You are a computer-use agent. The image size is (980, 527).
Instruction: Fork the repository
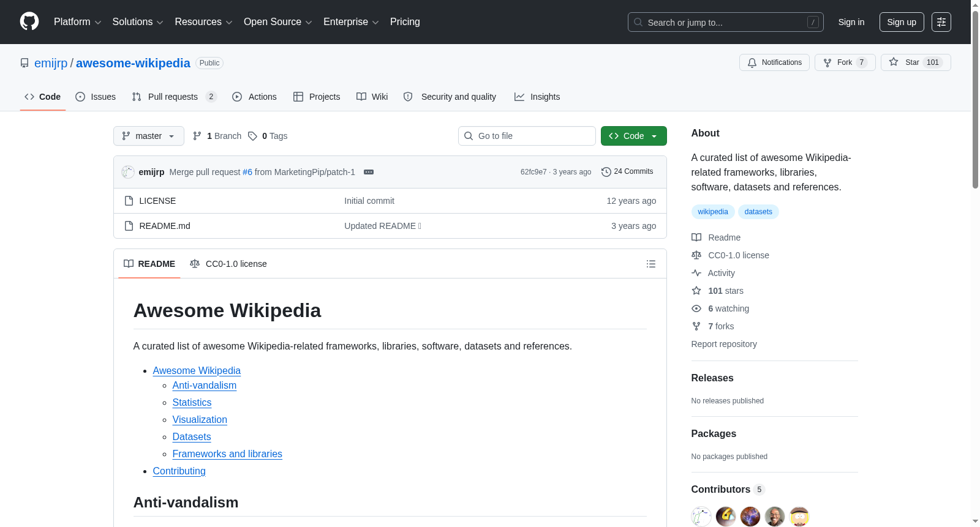point(845,62)
